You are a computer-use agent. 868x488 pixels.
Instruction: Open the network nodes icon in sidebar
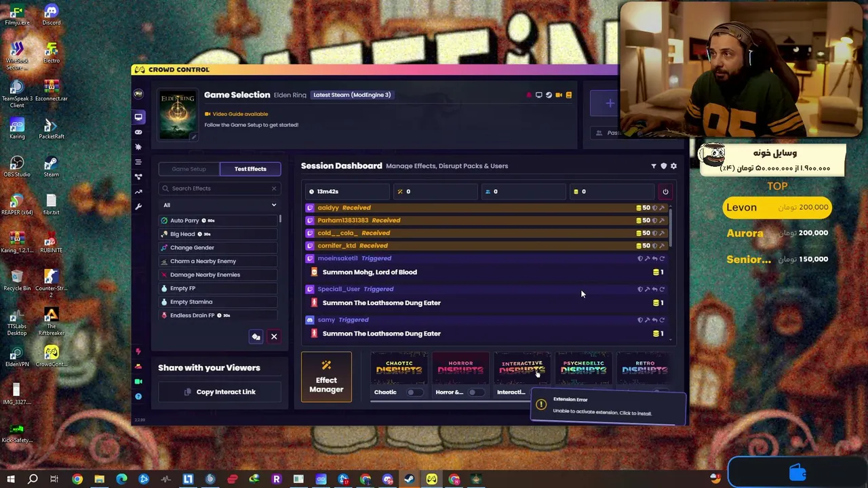tap(138, 177)
